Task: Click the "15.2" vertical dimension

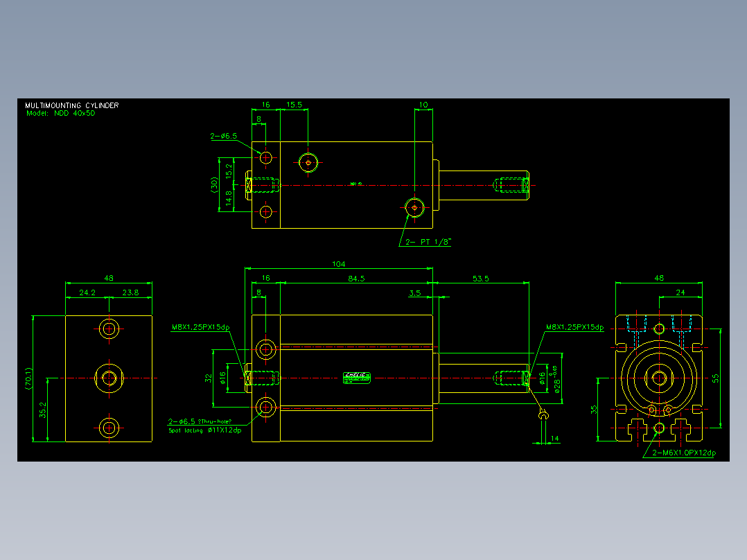Action: coord(229,171)
